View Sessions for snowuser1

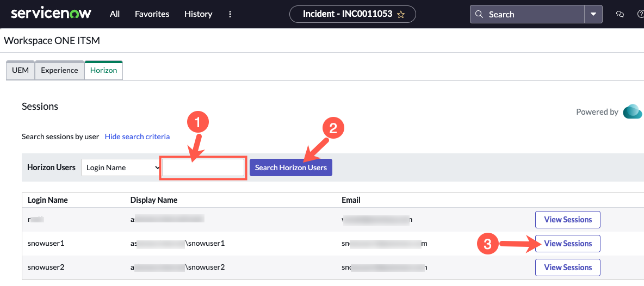coord(567,244)
